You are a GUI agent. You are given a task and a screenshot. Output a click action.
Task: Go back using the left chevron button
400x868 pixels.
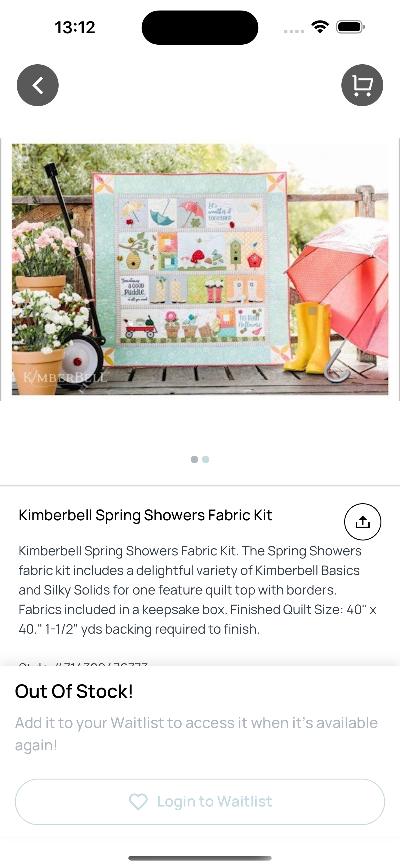coord(38,85)
